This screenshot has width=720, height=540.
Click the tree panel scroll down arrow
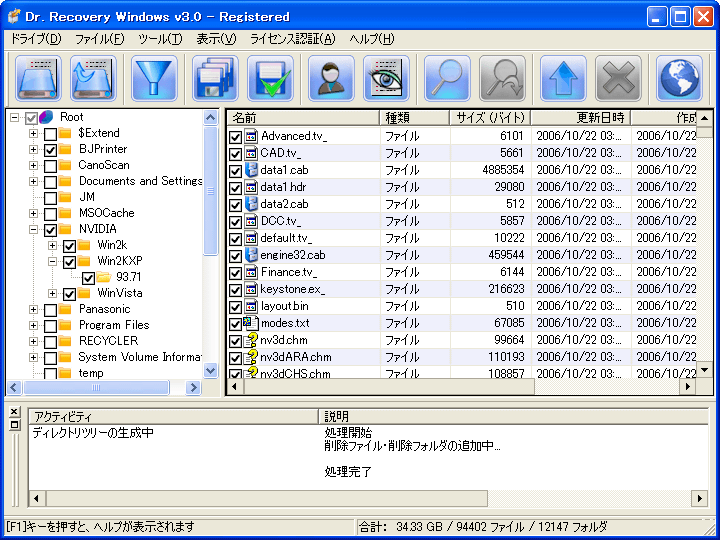point(211,370)
